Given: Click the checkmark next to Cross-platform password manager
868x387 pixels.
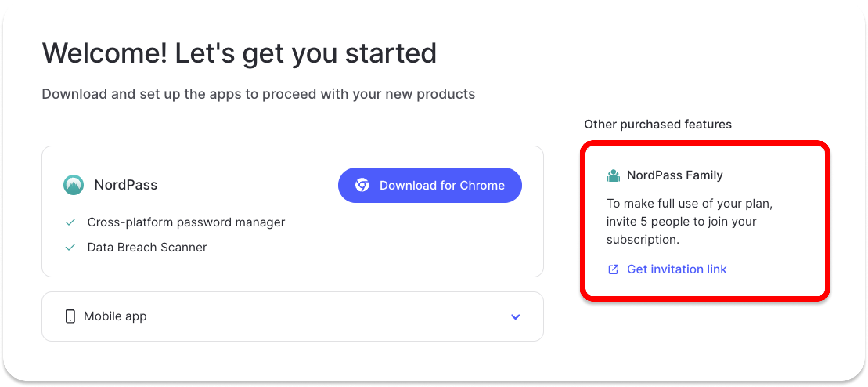Looking at the screenshot, I should [70, 222].
